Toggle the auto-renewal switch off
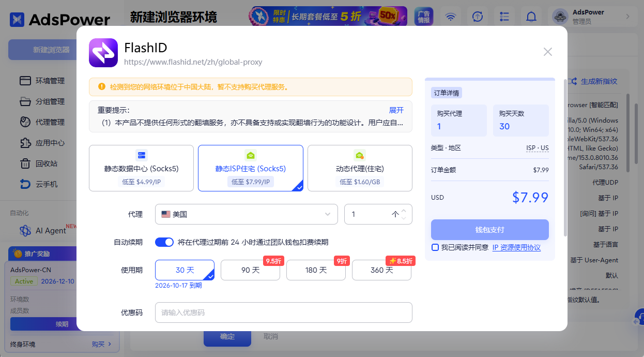 click(164, 242)
